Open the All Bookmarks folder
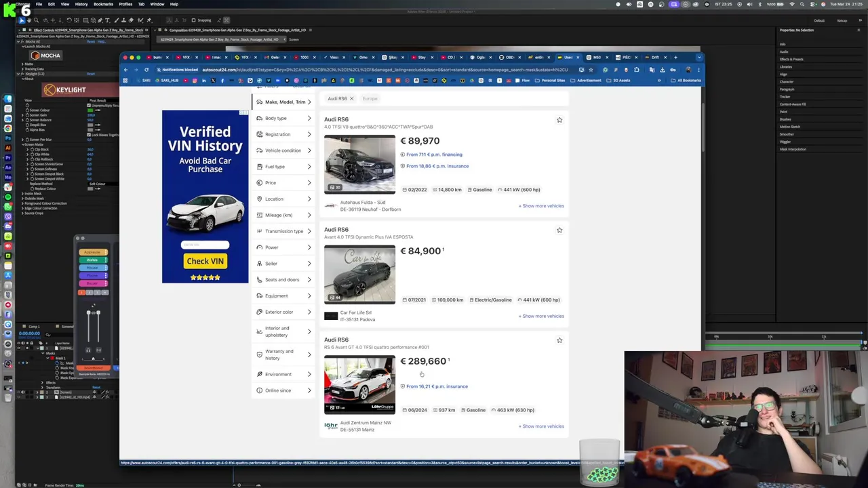Image resolution: width=868 pixels, height=488 pixels. (686, 81)
